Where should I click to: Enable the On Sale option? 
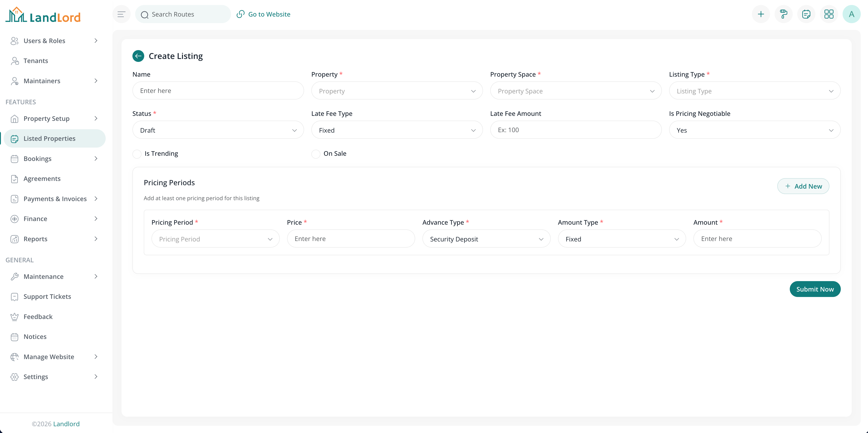pyautogui.click(x=315, y=154)
